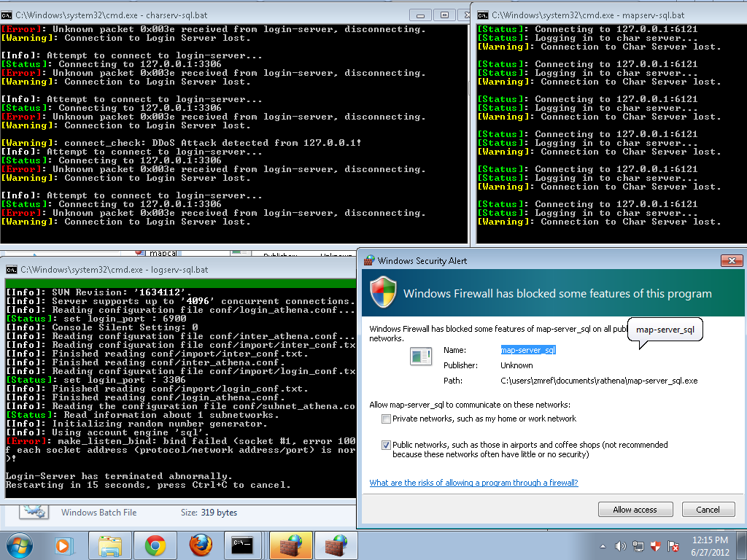Uncheck the Public networks checkbox
Image resolution: width=747 pixels, height=560 pixels.
[x=386, y=446]
